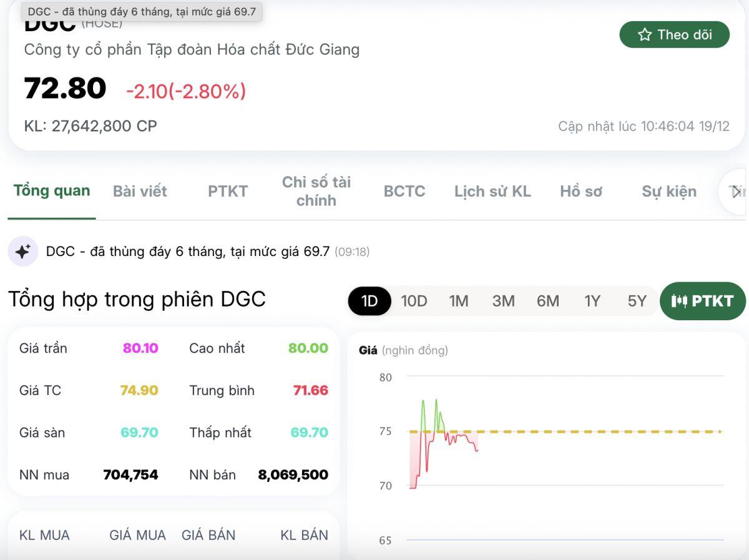Screen dimensions: 749x560
Task: Select the 10D chart range
Action: pyautogui.click(x=414, y=301)
